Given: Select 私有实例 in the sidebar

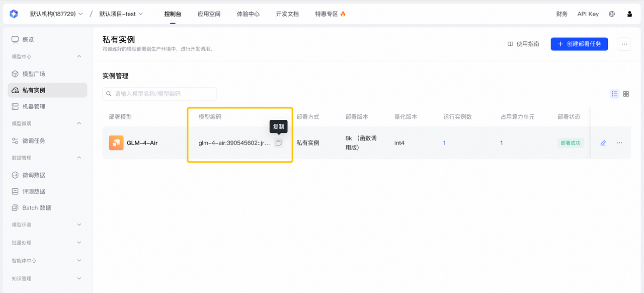Looking at the screenshot, I should [48, 90].
